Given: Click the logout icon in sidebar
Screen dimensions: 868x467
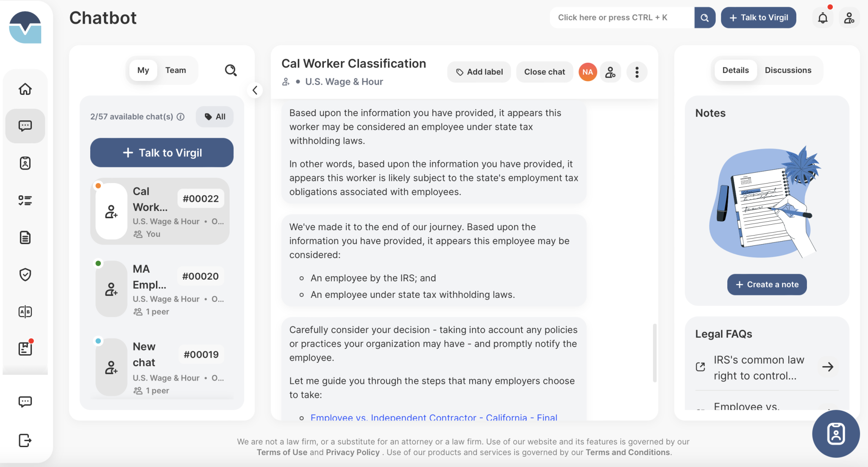Looking at the screenshot, I should (x=25, y=440).
